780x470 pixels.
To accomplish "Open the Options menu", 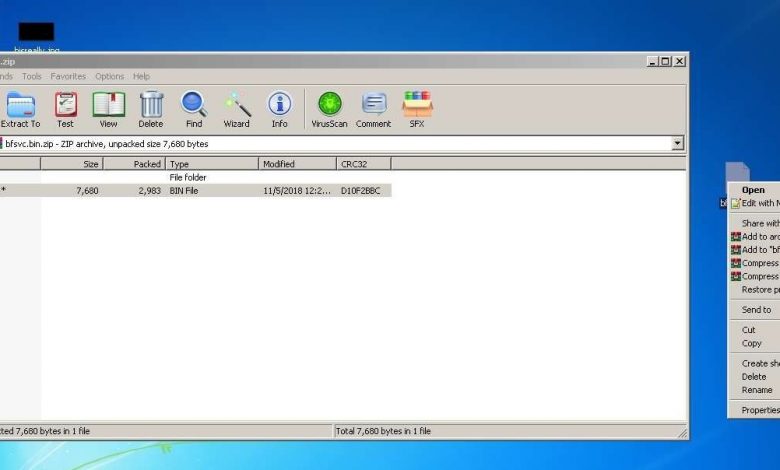I will (109, 76).
